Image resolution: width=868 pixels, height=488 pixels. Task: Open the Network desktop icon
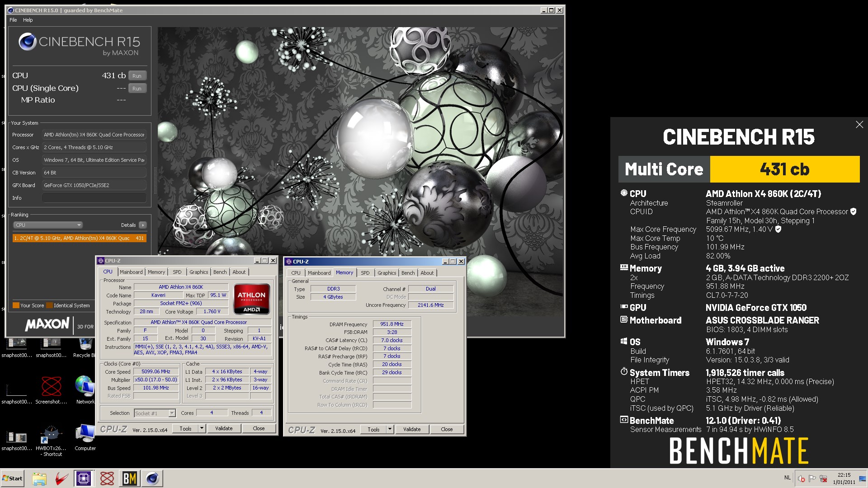pos(85,390)
